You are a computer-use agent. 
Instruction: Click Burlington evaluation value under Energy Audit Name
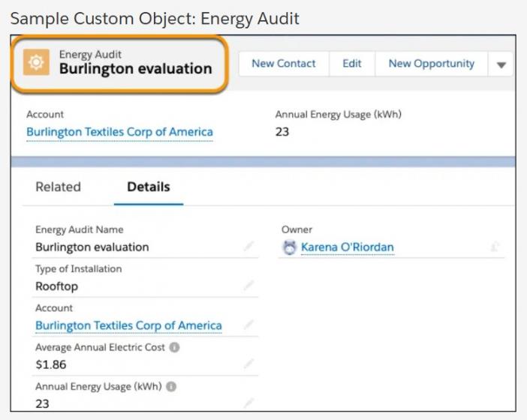(92, 247)
